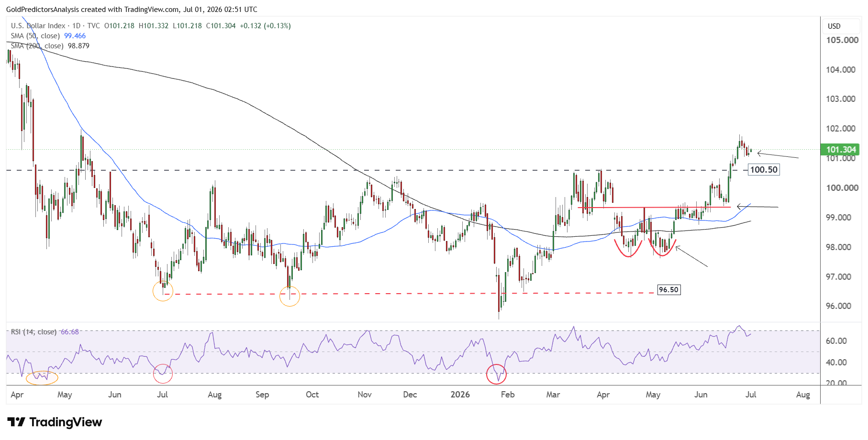Click the 100.000 price axis label

[842, 188]
